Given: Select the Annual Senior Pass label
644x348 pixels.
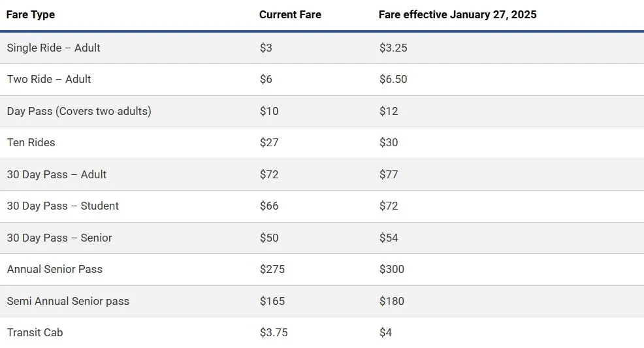Looking at the screenshot, I should click(55, 269).
